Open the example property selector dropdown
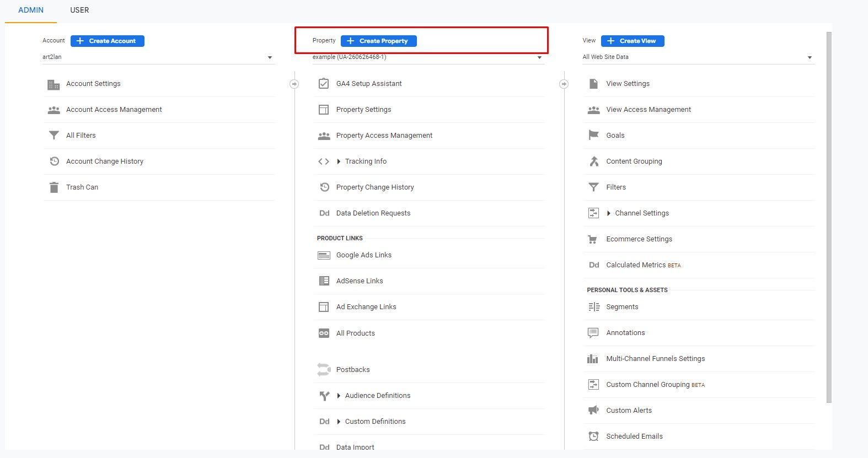This screenshot has width=868, height=458. click(x=428, y=57)
